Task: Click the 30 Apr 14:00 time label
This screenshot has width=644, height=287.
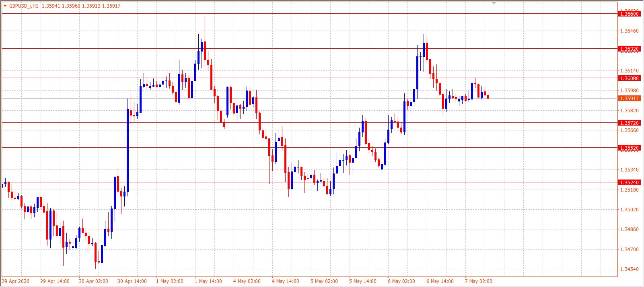Action: pyautogui.click(x=132, y=281)
